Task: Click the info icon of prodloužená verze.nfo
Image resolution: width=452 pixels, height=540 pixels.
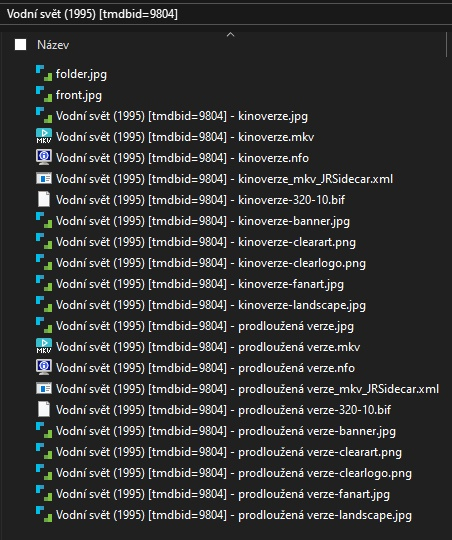Action: pyautogui.click(x=44, y=367)
